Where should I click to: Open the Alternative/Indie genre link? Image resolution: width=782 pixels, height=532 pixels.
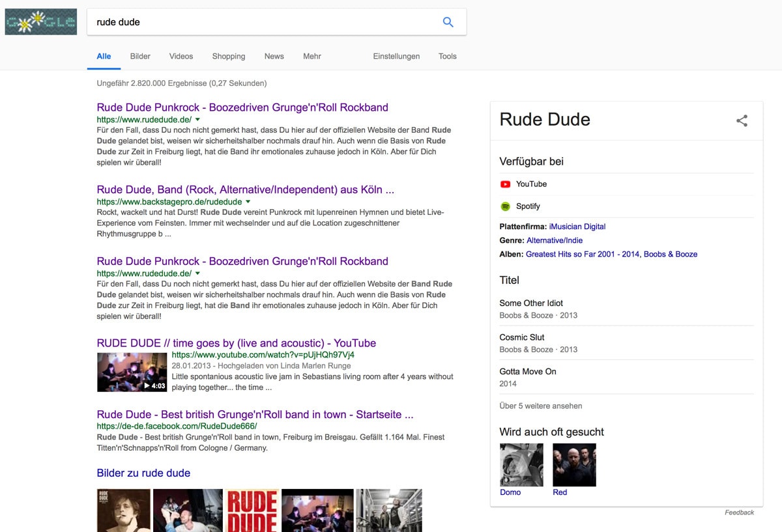pyautogui.click(x=555, y=240)
